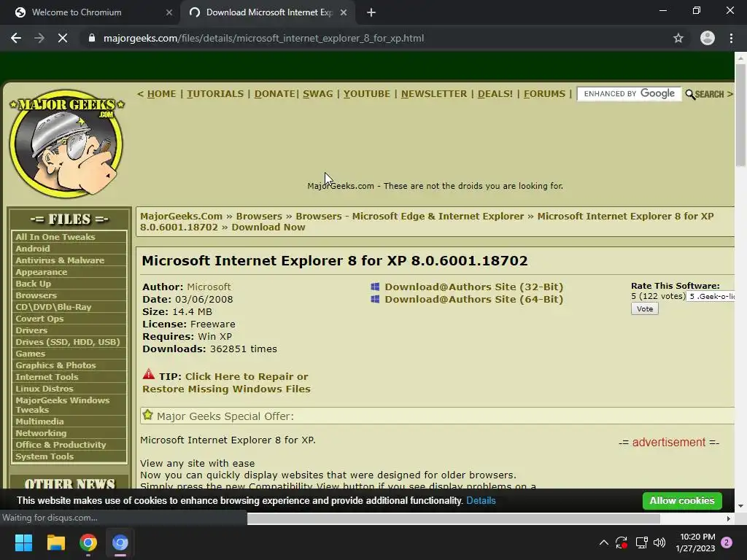
Task: View site security lock info
Action: pyautogui.click(x=92, y=38)
